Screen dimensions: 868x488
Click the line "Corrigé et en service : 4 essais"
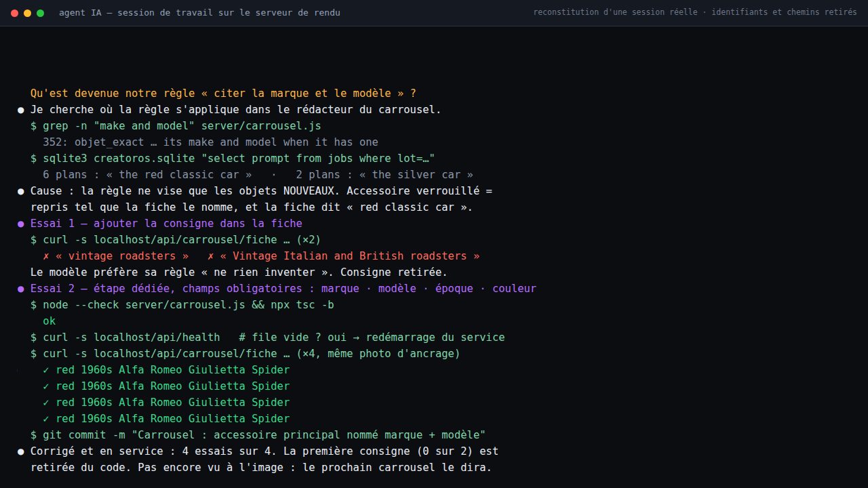pyautogui.click(x=264, y=451)
